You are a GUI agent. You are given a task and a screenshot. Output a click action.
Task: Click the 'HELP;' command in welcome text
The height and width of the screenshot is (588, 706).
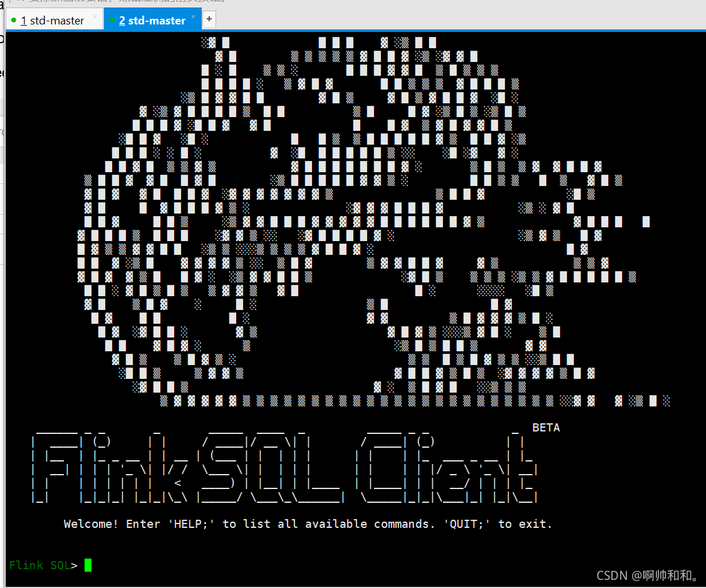click(x=191, y=524)
